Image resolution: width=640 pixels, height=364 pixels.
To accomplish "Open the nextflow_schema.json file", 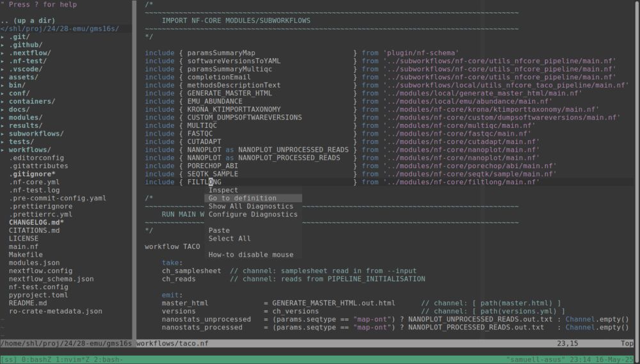I will pos(51,279).
